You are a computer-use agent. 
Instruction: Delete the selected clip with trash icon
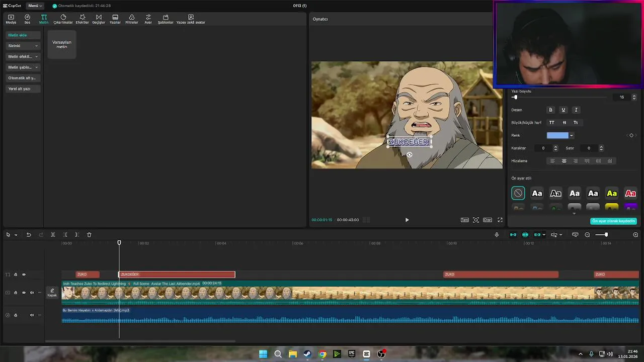pyautogui.click(x=89, y=235)
